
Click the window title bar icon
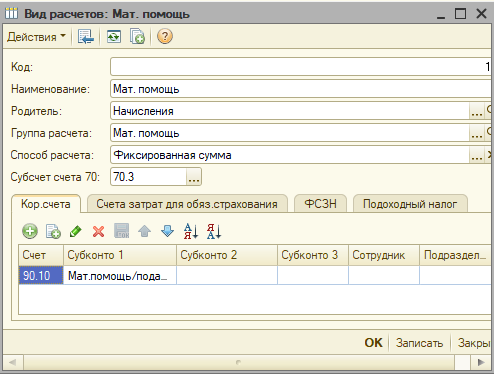(11, 14)
